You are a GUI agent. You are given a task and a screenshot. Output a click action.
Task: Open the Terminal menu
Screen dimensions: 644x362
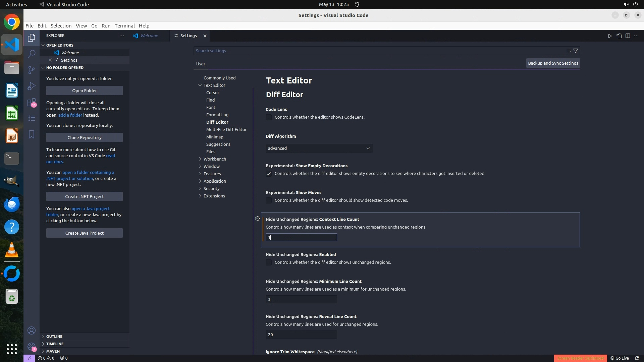coord(124,26)
